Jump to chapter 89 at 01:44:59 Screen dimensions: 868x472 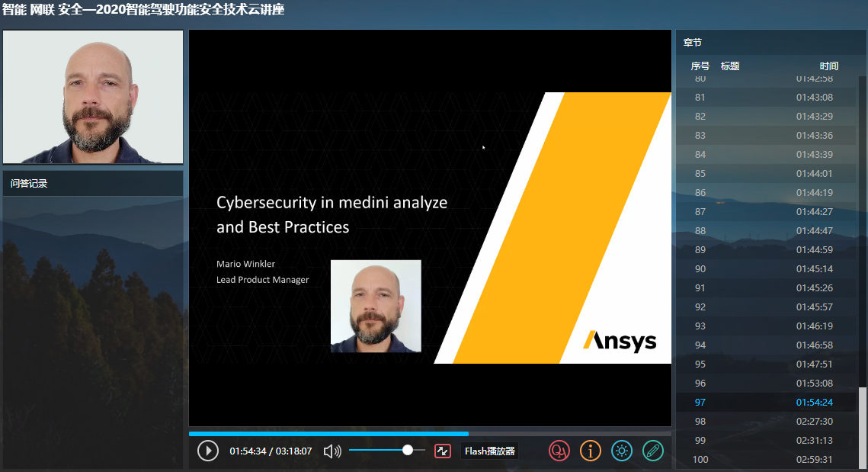(767, 250)
